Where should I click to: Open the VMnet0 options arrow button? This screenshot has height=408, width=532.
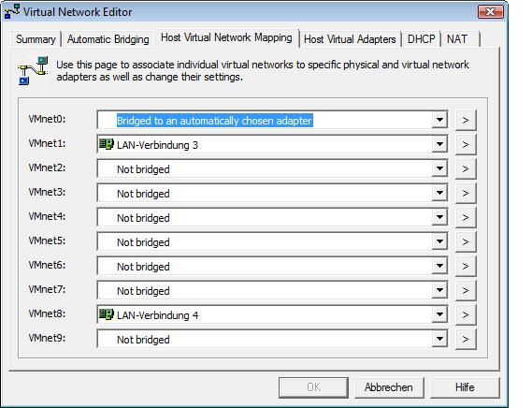(x=466, y=120)
